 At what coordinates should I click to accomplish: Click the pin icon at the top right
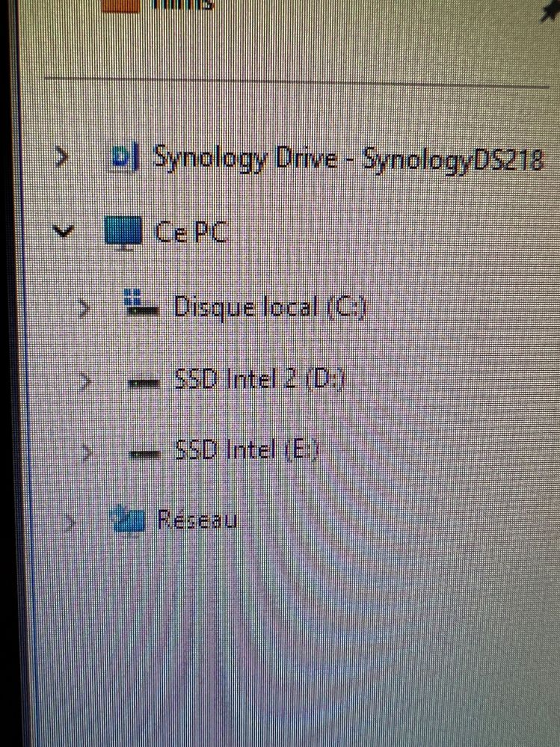pos(550,12)
